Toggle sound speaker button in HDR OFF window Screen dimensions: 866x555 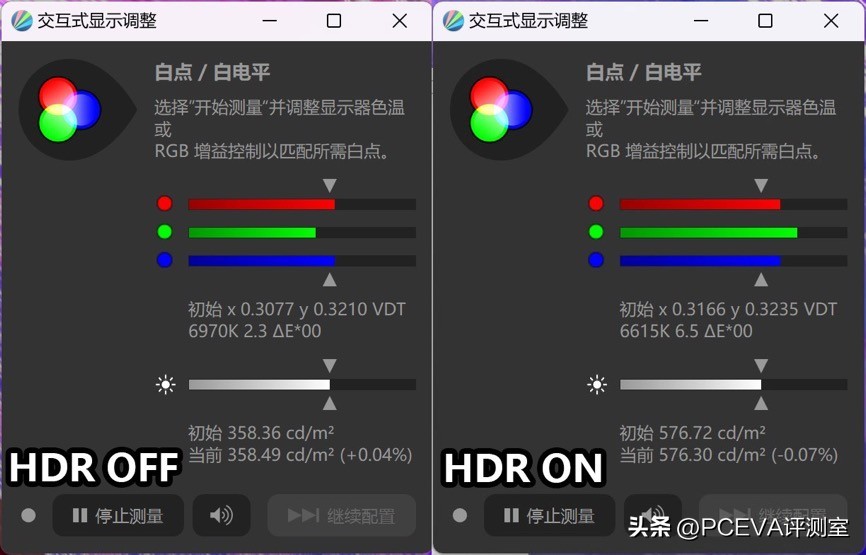tap(221, 516)
